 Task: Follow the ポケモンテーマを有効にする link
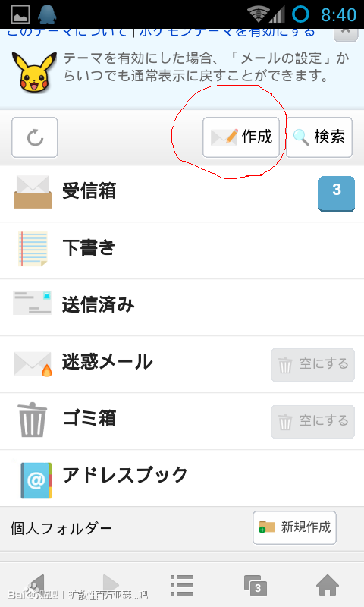(x=227, y=33)
